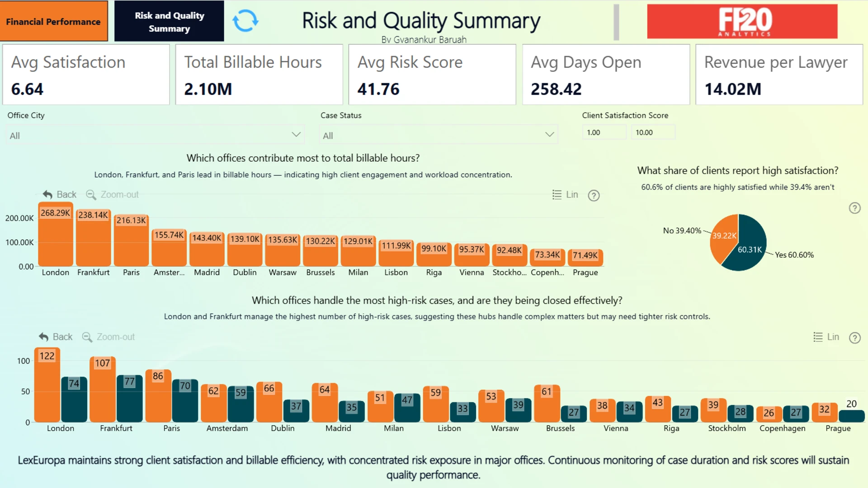868x488 pixels.
Task: Click Madrid orange bar labeled 64
Action: coord(325,403)
